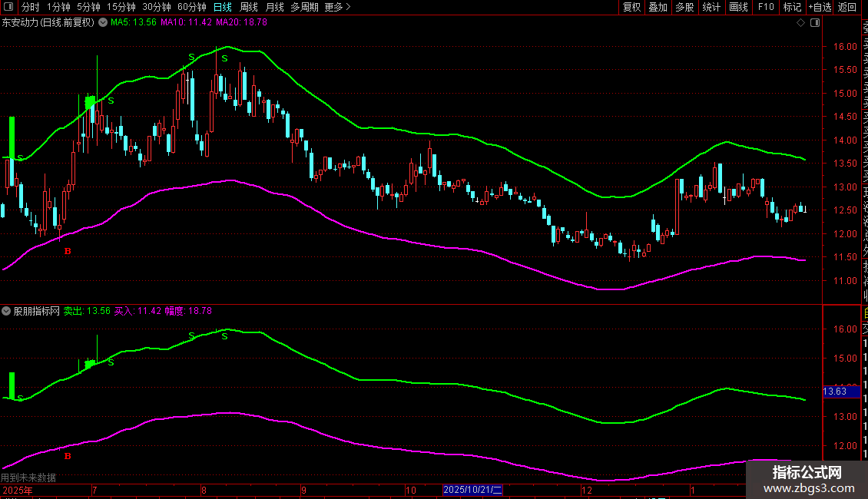
Task: Add stock via the +自选 button
Action: [x=819, y=7]
